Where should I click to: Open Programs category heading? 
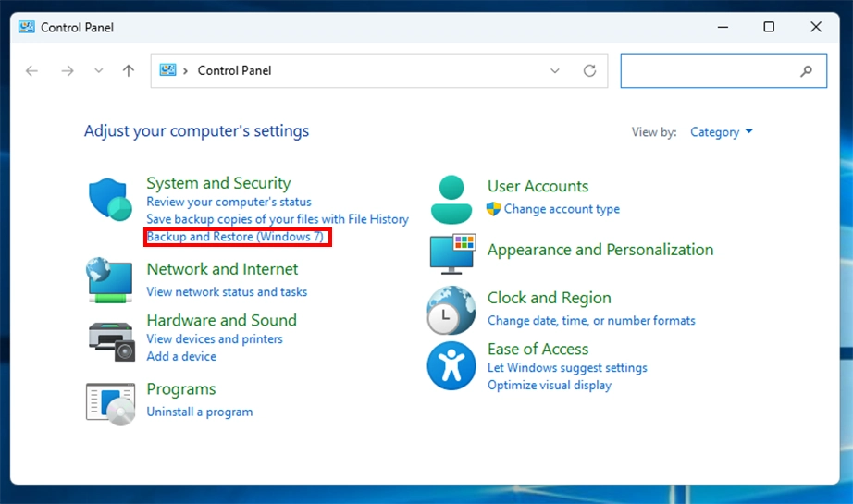[181, 389]
